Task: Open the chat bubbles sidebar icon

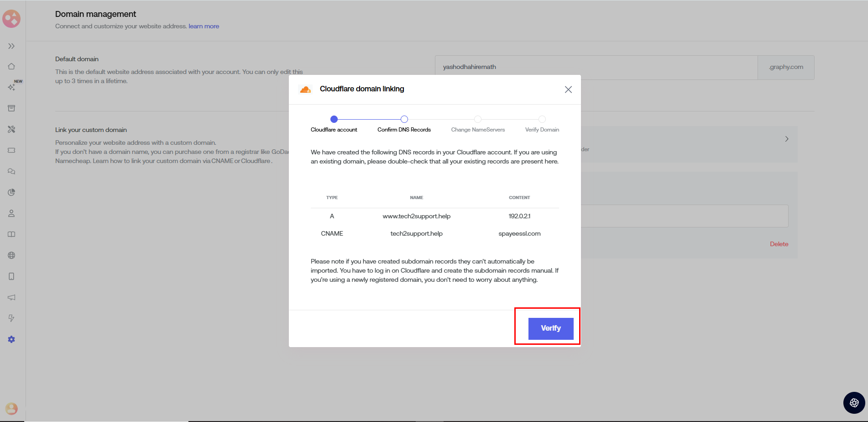Action: (x=11, y=171)
